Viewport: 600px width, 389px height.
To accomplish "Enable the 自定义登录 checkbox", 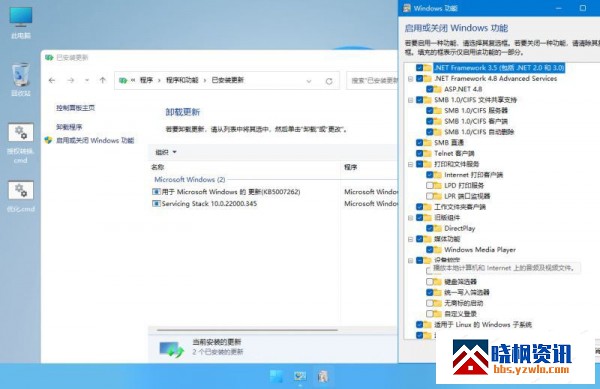I will pyautogui.click(x=429, y=314).
